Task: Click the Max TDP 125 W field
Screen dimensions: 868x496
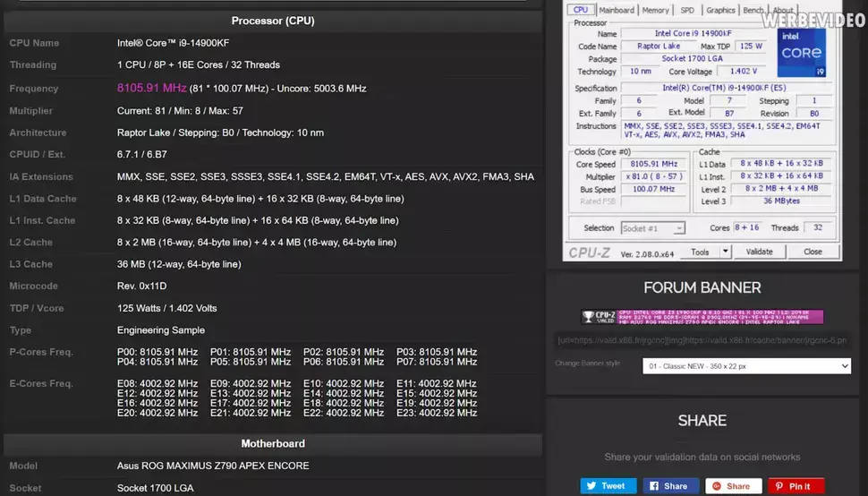Action: coord(751,46)
